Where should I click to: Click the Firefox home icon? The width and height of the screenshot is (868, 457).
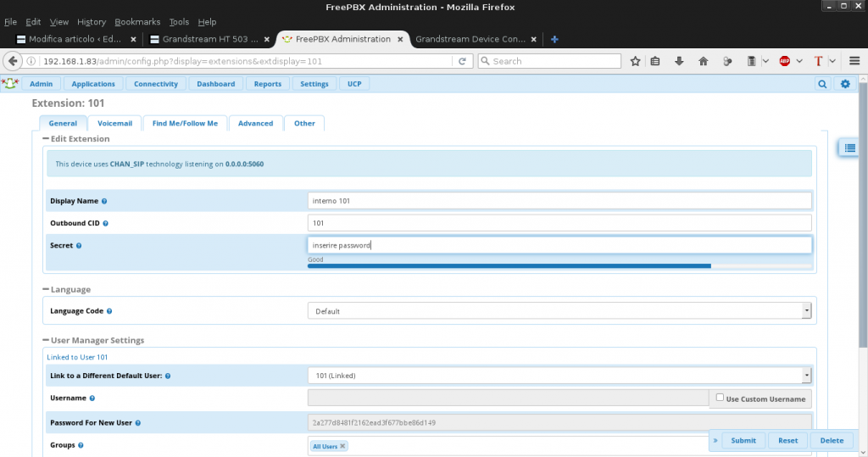click(x=703, y=61)
